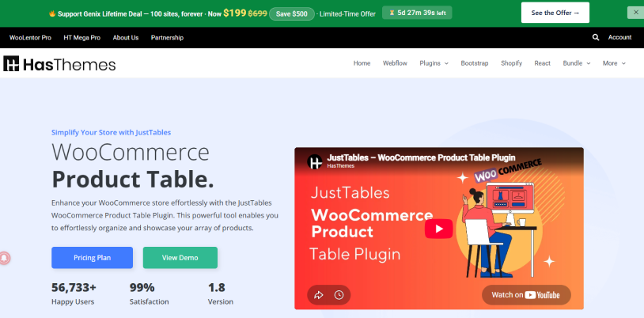Click the HasThemes logo

point(59,64)
